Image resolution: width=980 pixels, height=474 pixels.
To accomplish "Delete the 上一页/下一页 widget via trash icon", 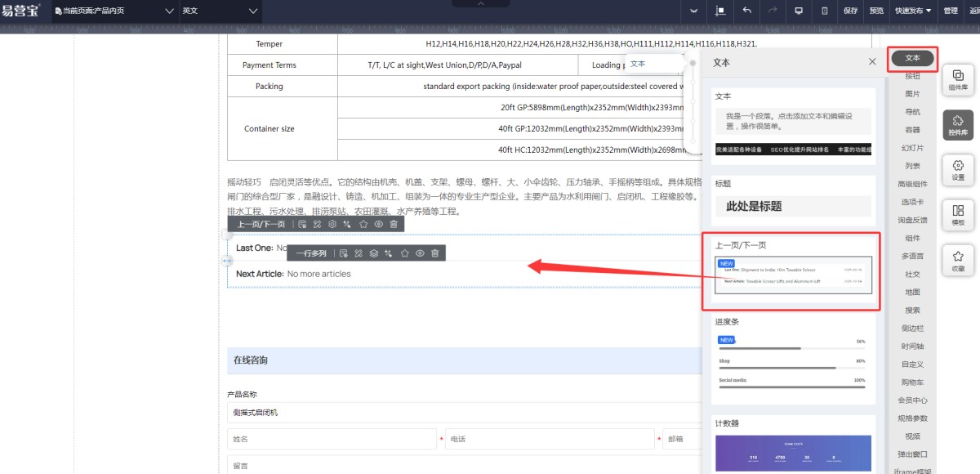I will click(x=394, y=224).
